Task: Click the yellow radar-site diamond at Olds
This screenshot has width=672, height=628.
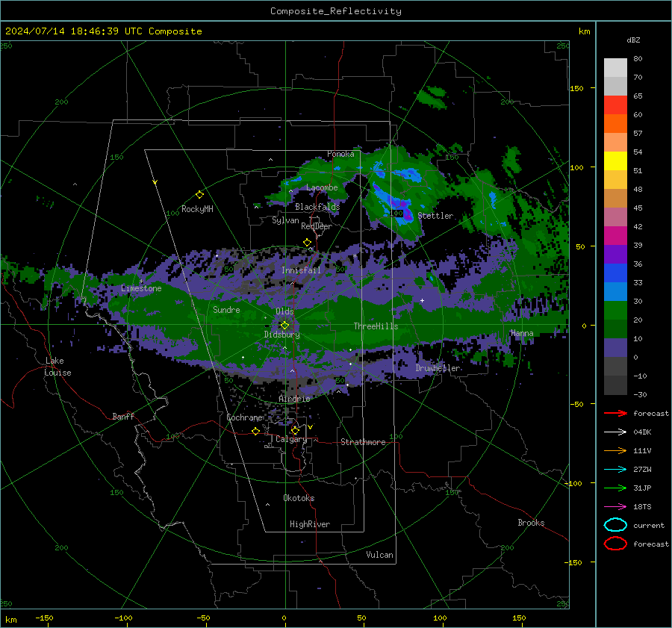Action: point(284,326)
